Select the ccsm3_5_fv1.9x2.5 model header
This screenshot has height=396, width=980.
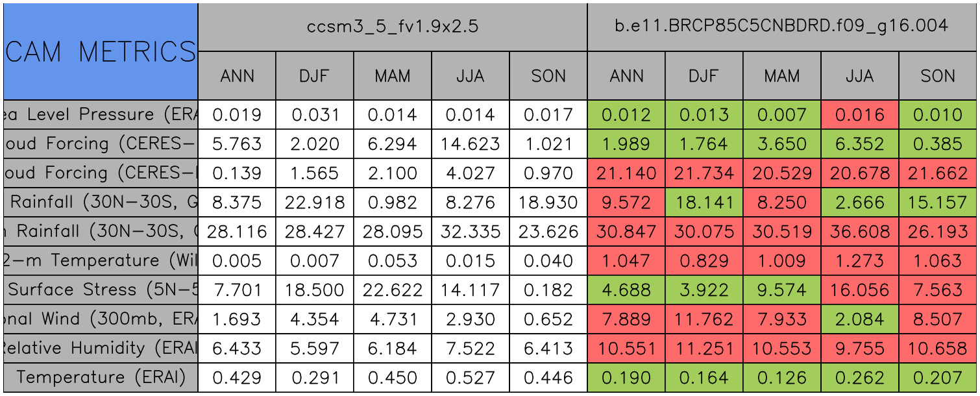point(392,27)
